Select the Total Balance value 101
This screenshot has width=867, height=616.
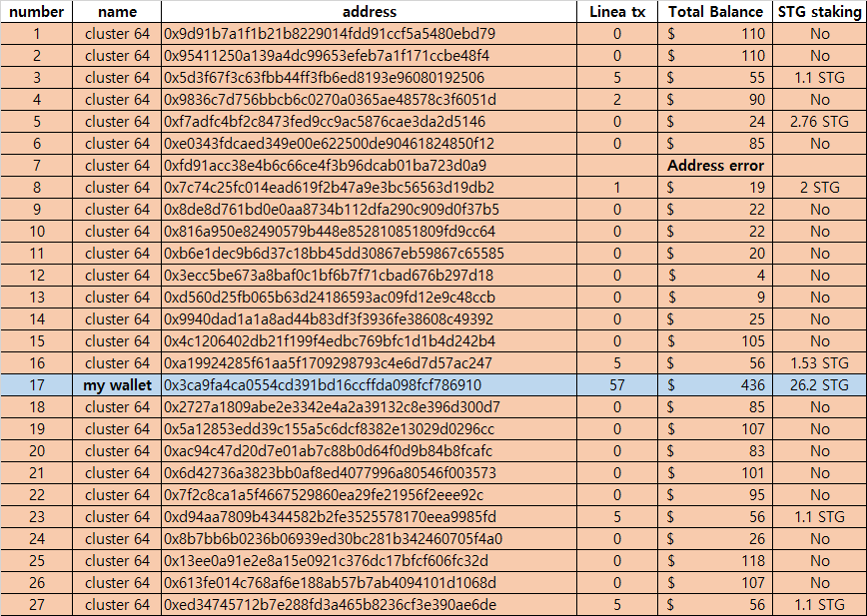(715, 473)
